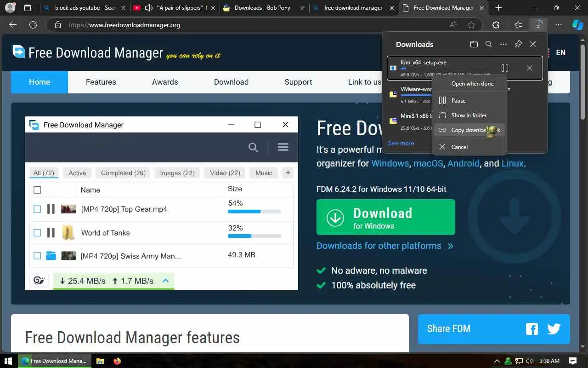Screen dimensions: 588x368
Task: Open the EN language selector
Action: click(560, 52)
